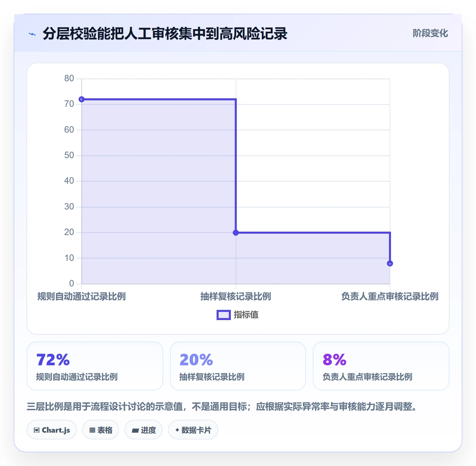Click the y-axis tick label 10
The height and width of the screenshot is (466, 476).
coord(69,258)
